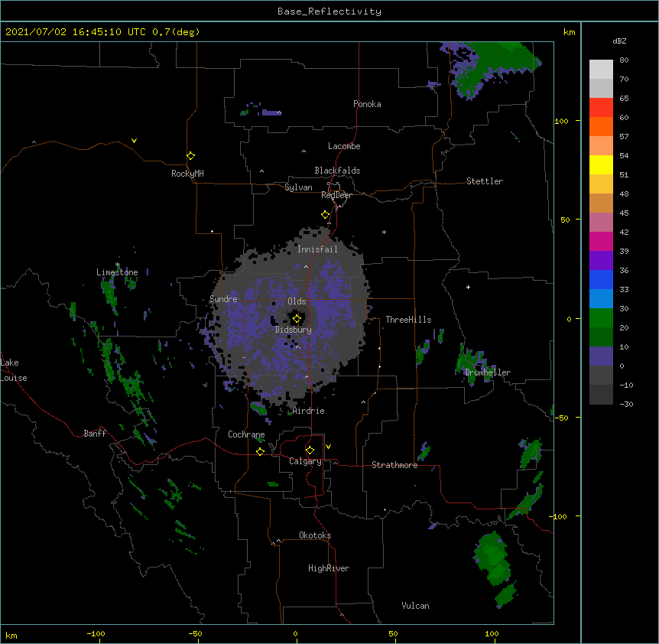This screenshot has height=644, width=659.
Task: Click the Ponoka city label
Action: click(367, 104)
